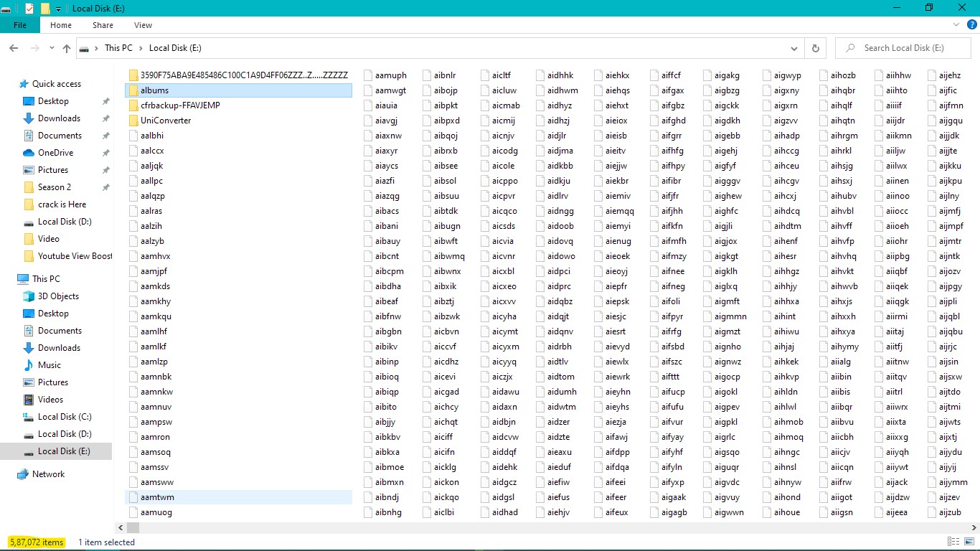Open the Help question mark icon
Viewport: 980px width, 551px height.
tap(972, 25)
